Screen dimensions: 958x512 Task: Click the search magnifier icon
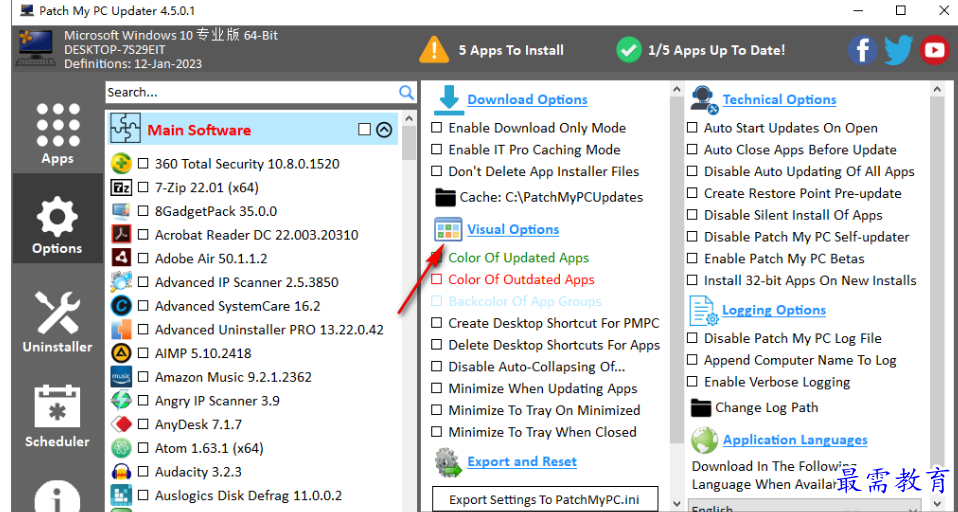pos(406,92)
